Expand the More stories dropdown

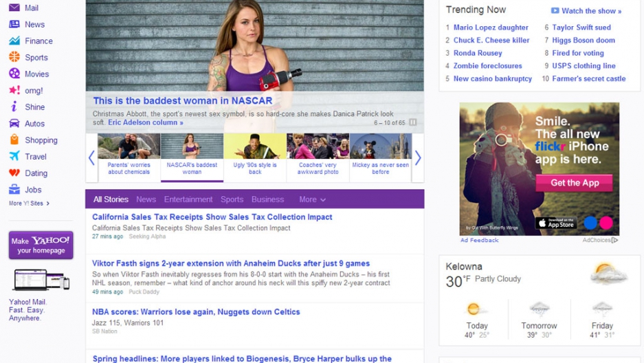[x=312, y=199]
